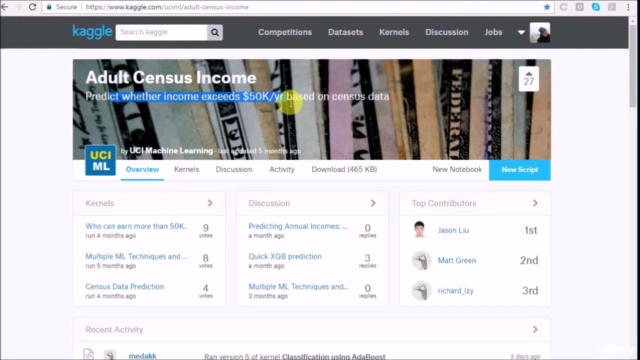Click the "Recent Activity" heading

[114, 329]
